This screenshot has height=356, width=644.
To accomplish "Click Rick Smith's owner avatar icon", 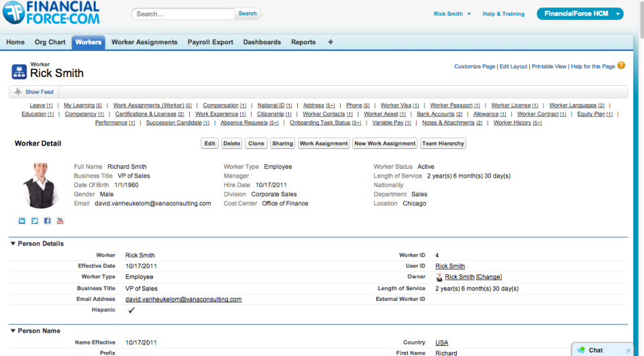I will [439, 277].
